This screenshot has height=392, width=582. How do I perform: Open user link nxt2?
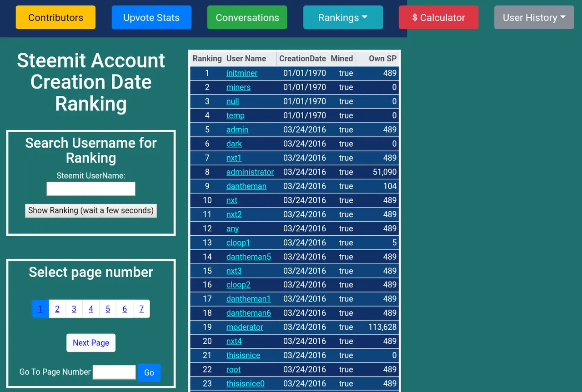click(x=234, y=214)
